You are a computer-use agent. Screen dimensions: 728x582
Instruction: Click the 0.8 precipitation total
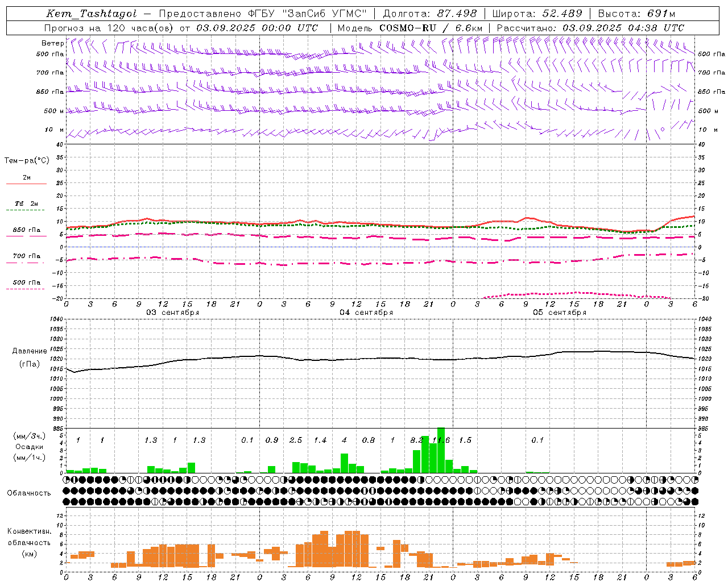(x=369, y=440)
